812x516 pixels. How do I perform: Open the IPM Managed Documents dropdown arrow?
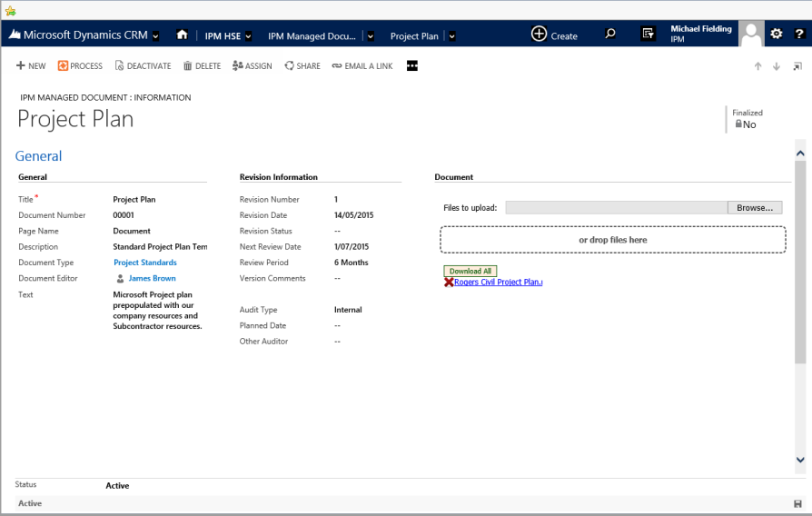coord(370,36)
